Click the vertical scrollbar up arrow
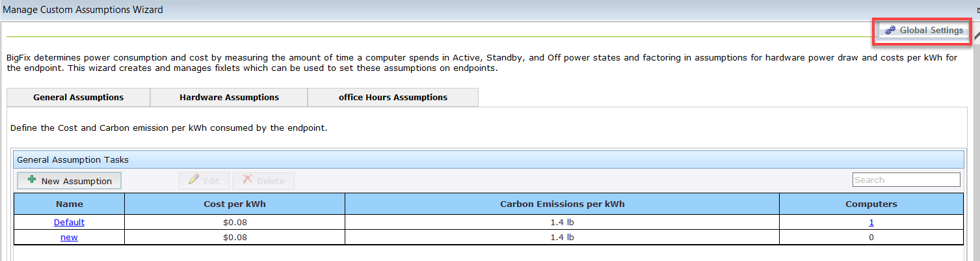This screenshot has height=261, width=980. pyautogui.click(x=976, y=35)
